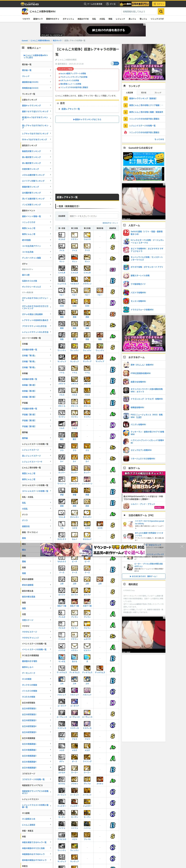Open the かさじぞう character icon
The height and width of the screenshot is (868, 186).
coord(62,535)
